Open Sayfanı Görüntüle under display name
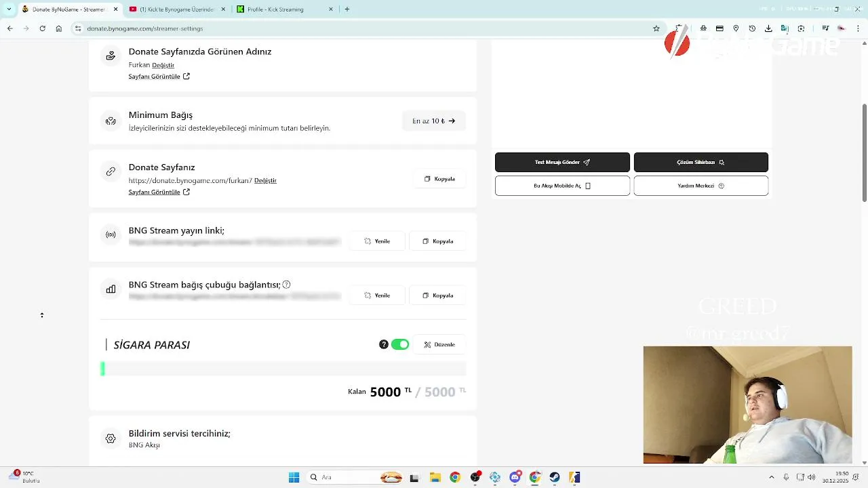 coord(159,77)
